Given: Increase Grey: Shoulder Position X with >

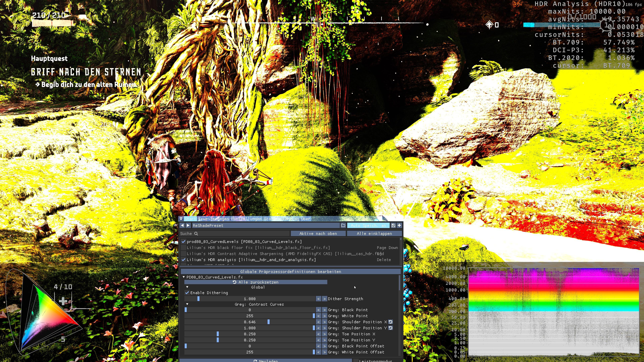Looking at the screenshot, I should coord(324,322).
